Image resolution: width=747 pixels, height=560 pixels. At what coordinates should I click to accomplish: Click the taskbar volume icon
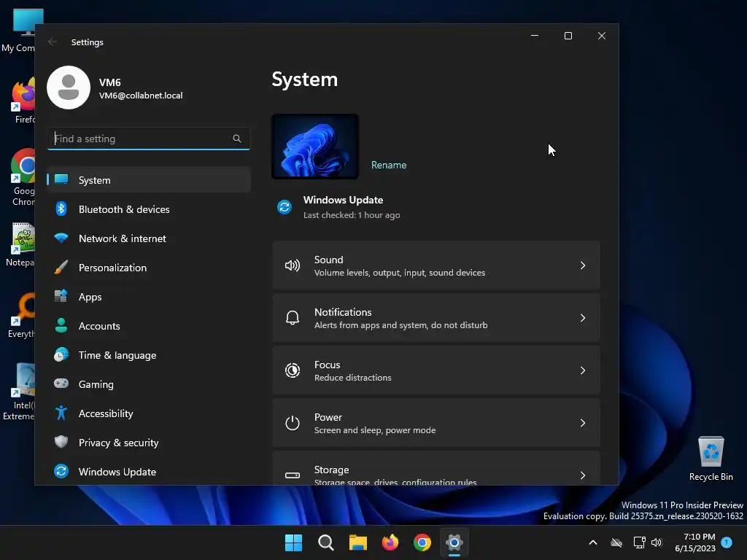pyautogui.click(x=657, y=542)
